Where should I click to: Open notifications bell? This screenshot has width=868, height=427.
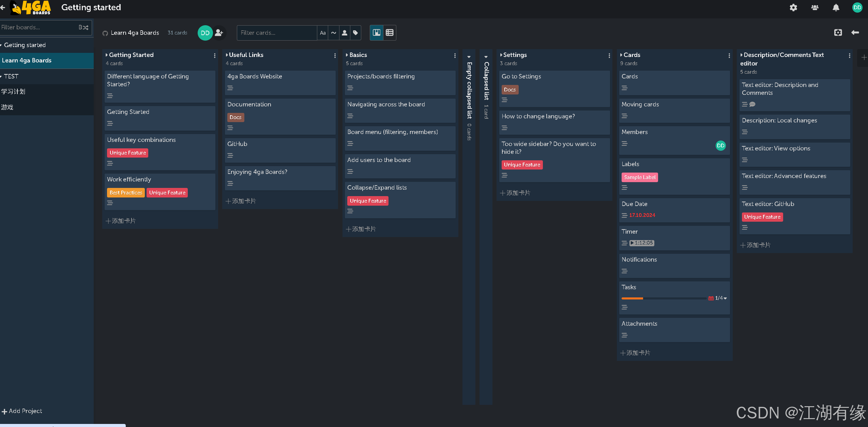[836, 8]
